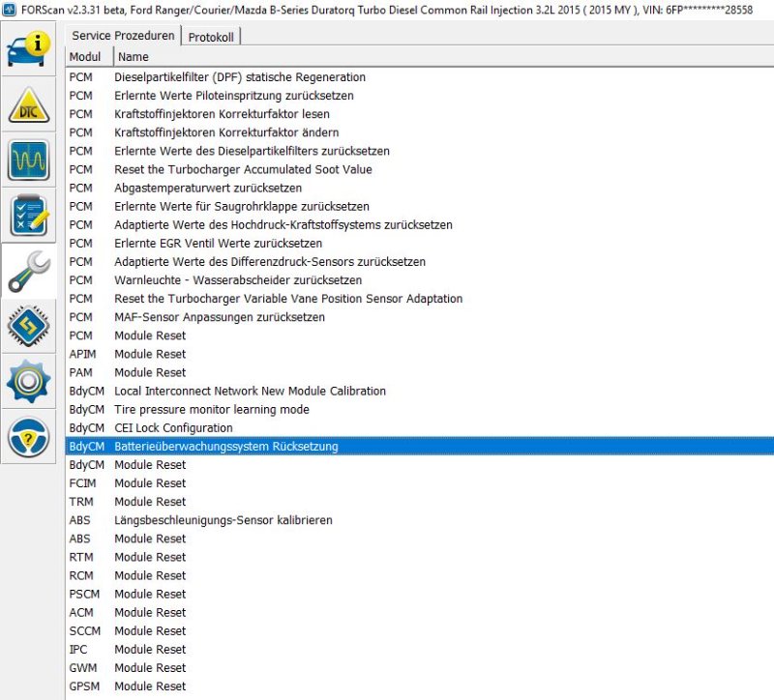Select the GWM Module Reset row
This screenshot has height=700, width=774.
point(420,668)
